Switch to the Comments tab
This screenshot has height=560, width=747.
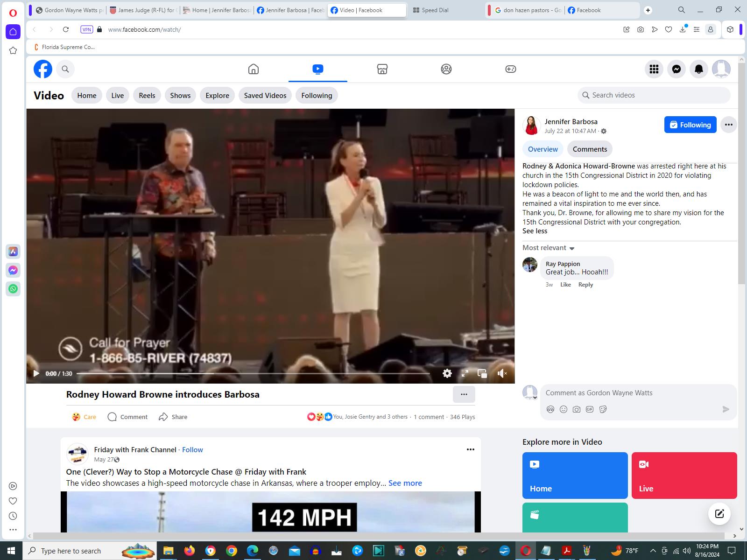point(590,149)
